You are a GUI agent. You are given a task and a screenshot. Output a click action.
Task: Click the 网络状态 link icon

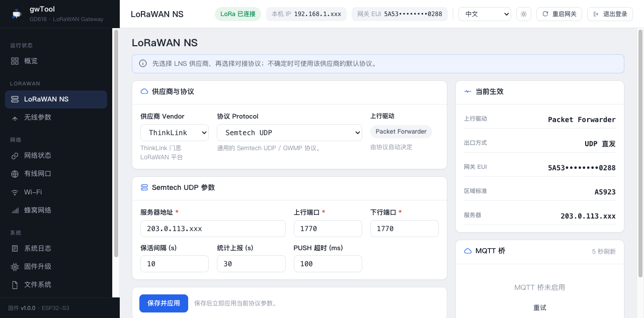point(15,156)
